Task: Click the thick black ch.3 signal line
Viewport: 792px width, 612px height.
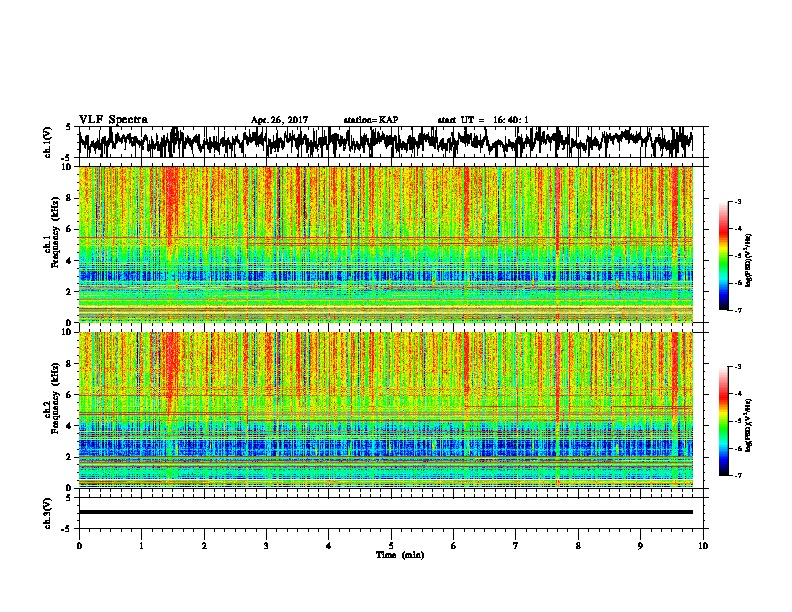Action: coord(385,512)
